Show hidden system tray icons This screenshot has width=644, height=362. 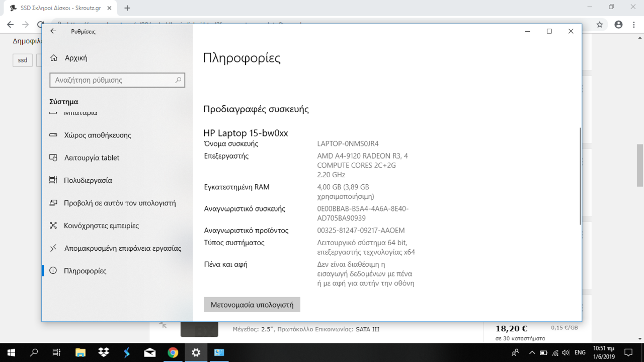pos(531,352)
